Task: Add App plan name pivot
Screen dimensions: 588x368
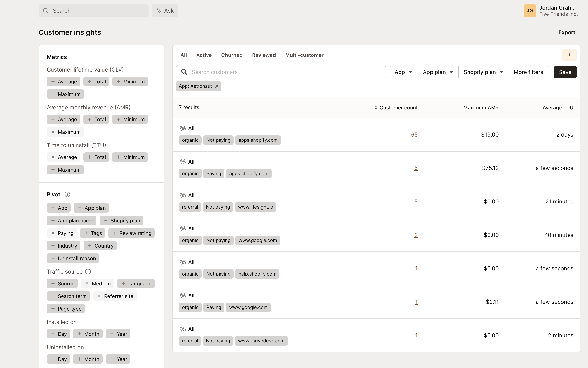Action: pyautogui.click(x=71, y=221)
